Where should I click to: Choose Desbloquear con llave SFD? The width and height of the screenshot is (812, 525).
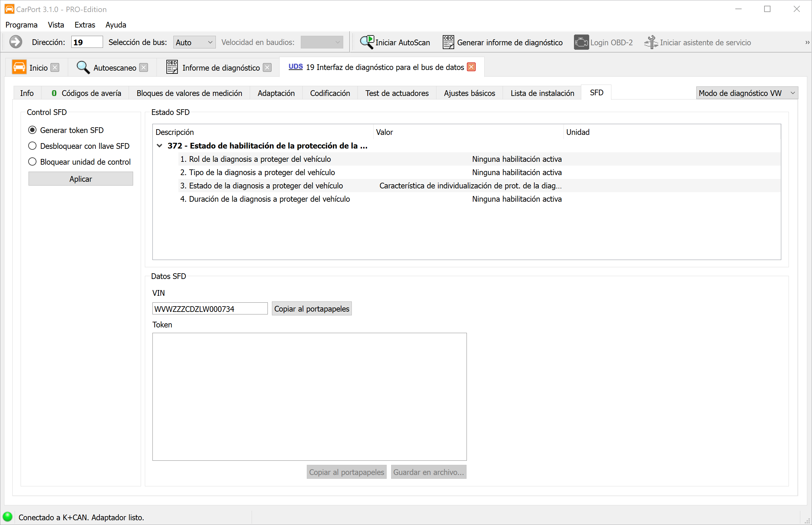32,146
